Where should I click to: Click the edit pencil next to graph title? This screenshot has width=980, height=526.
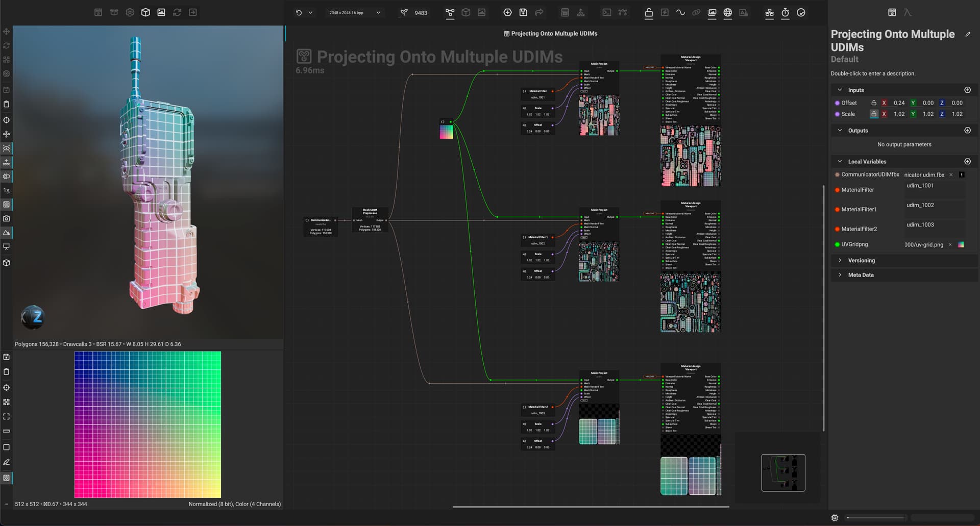968,34
